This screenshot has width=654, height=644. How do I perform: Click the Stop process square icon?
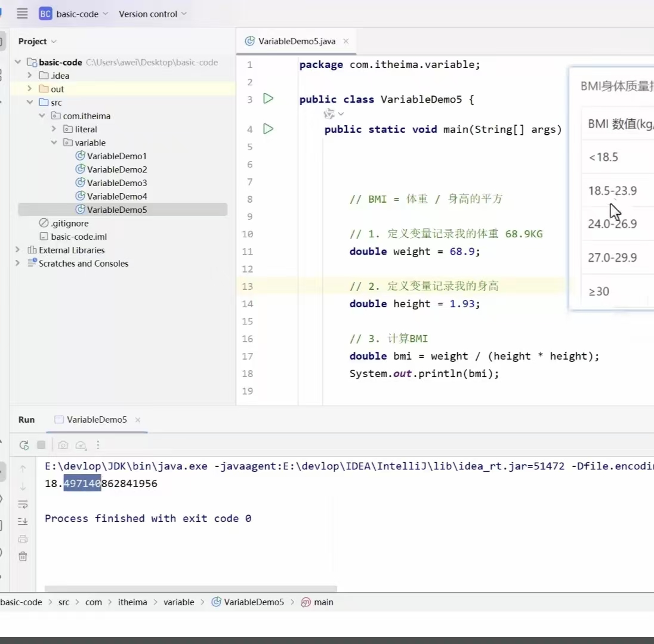coord(41,445)
